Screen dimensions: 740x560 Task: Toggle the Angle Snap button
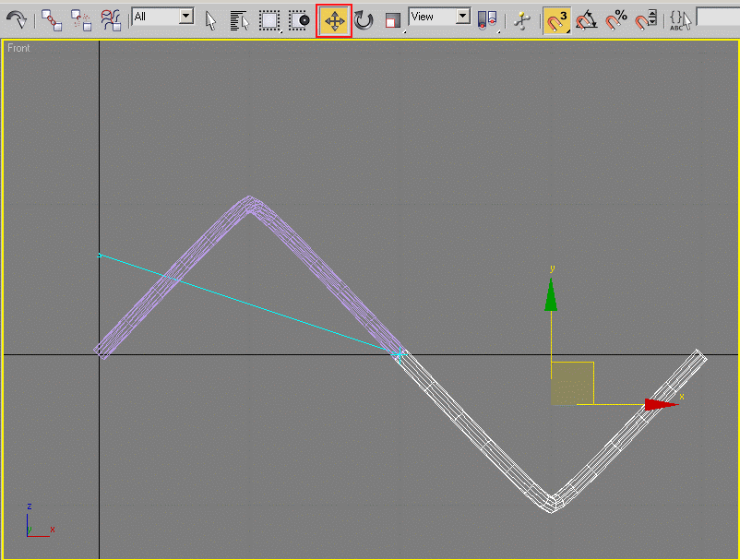(586, 21)
